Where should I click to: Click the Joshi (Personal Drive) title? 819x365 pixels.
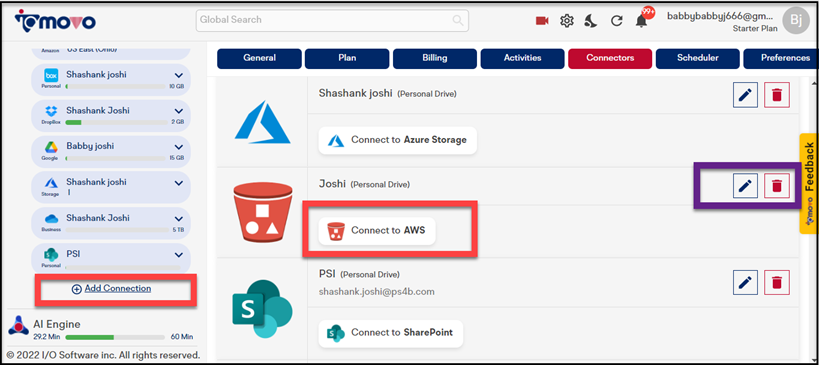coord(364,184)
